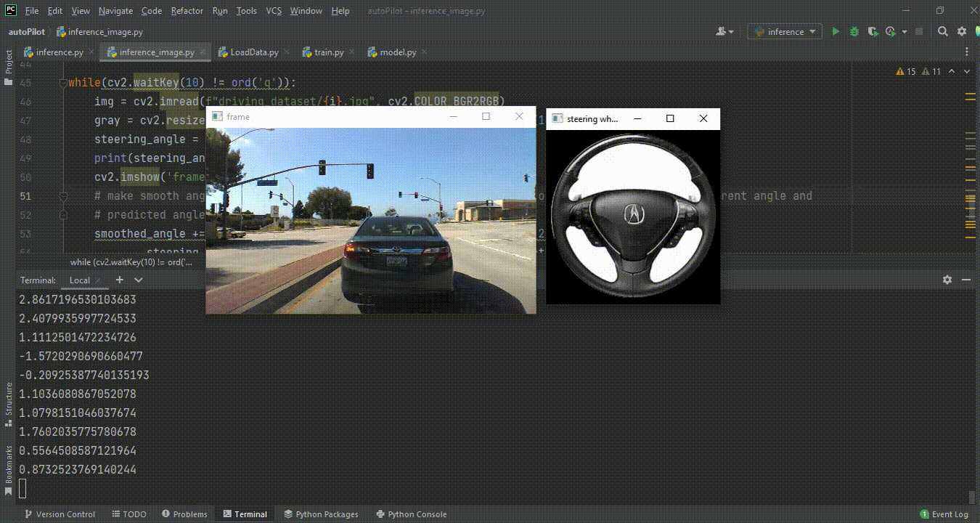This screenshot has height=523, width=980.
Task: Toggle the Structure tool window
Action: point(9,404)
